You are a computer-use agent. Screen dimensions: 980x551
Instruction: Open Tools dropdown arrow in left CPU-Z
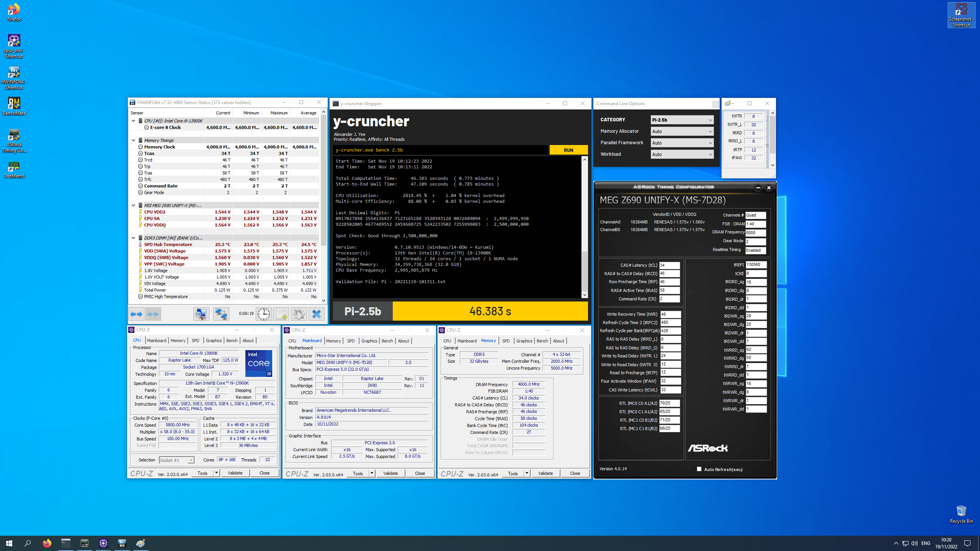[x=216, y=473]
